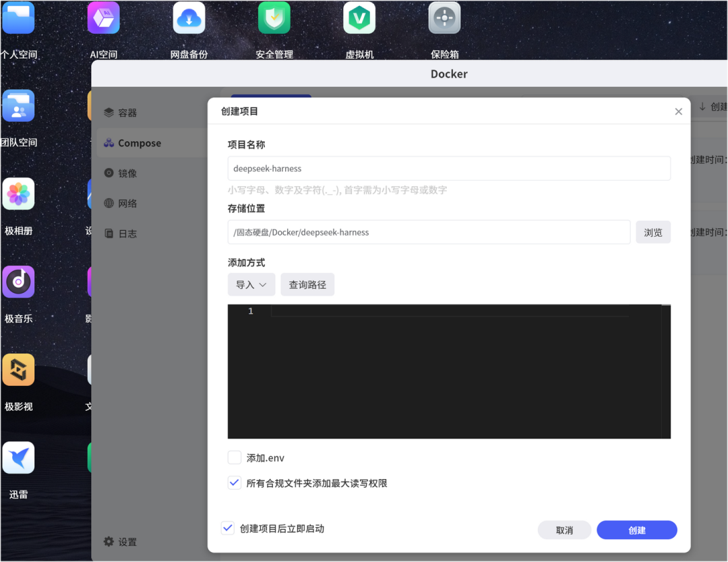Focus the 项目名称 input field
The width and height of the screenshot is (728, 562).
pyautogui.click(x=449, y=168)
